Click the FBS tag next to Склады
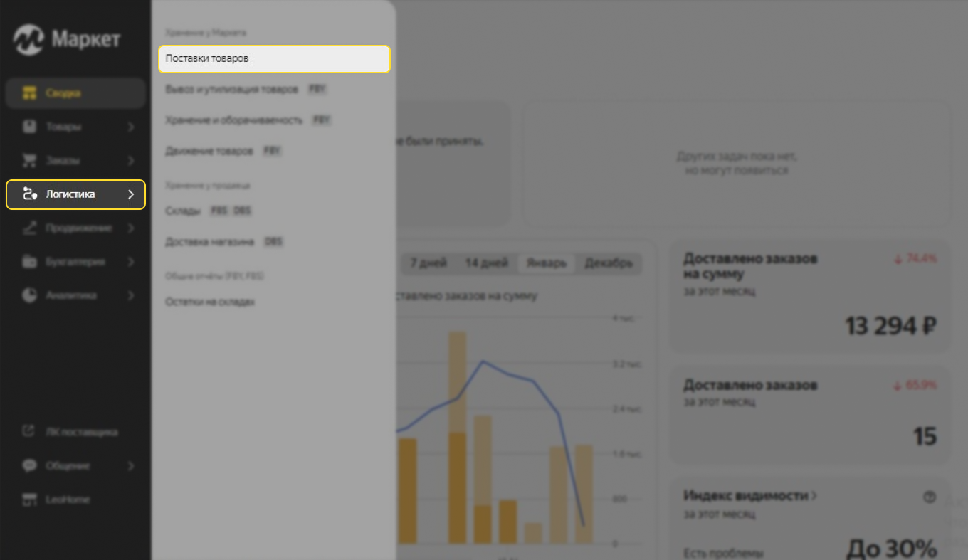 click(219, 211)
